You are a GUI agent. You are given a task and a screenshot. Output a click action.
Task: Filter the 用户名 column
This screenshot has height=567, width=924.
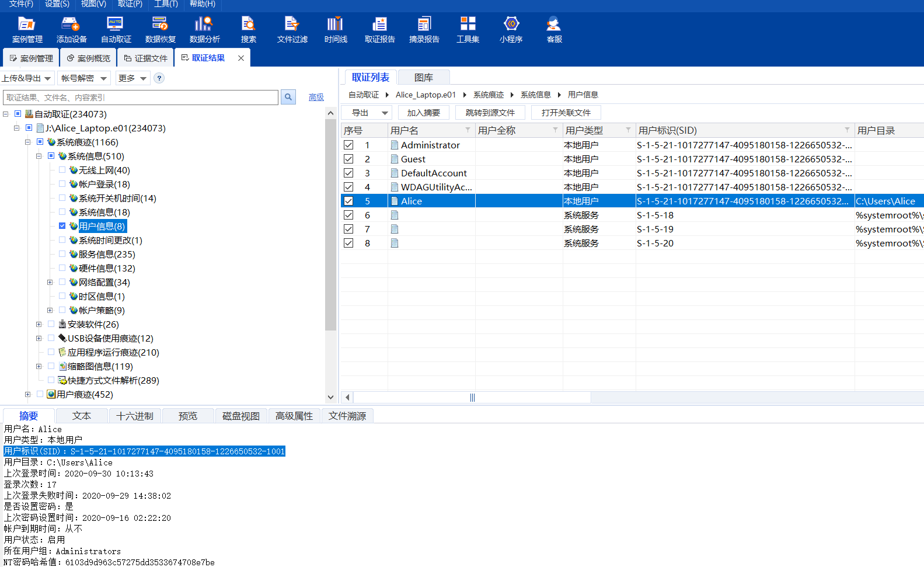pos(468,130)
